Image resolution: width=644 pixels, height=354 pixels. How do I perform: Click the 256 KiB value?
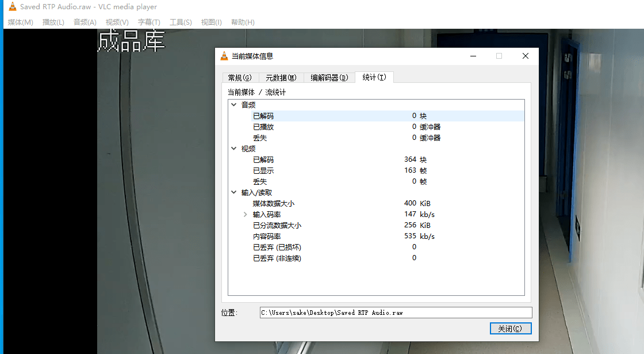(x=417, y=225)
